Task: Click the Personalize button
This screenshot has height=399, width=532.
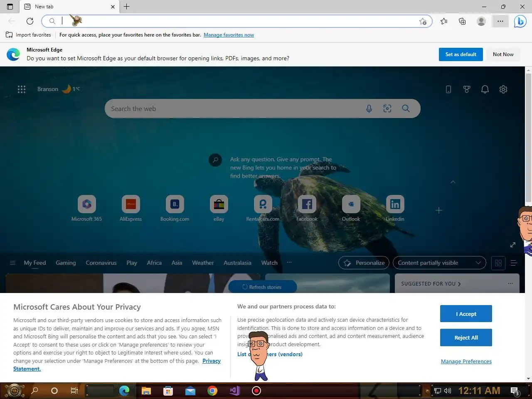Action: 364,263
